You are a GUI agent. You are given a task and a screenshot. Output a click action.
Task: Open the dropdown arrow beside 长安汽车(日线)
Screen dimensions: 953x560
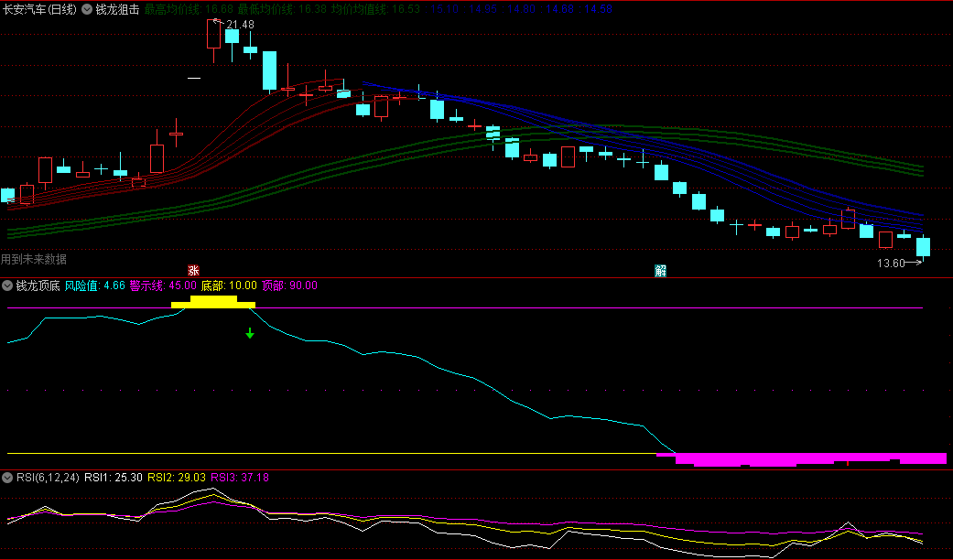(x=87, y=9)
